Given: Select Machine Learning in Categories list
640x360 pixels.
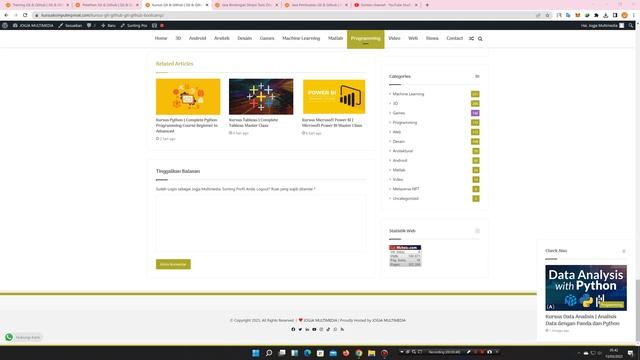Looking at the screenshot, I should [x=408, y=94].
